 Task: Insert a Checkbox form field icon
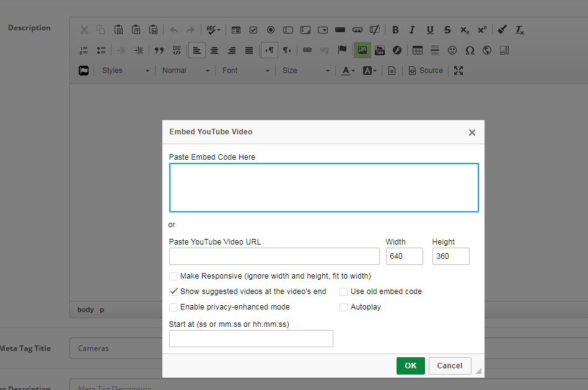[253, 30]
